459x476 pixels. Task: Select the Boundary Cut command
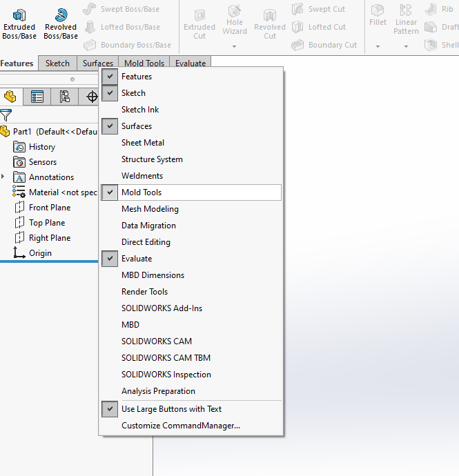pos(324,45)
